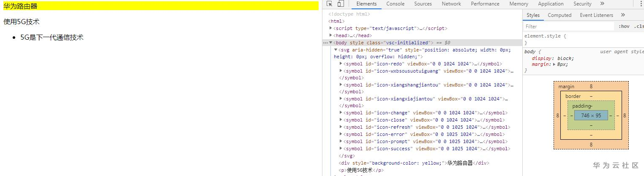Select the <p>使用5G技术</p> element row
Image resolution: width=644 pixels, height=176 pixels.
tap(361, 170)
